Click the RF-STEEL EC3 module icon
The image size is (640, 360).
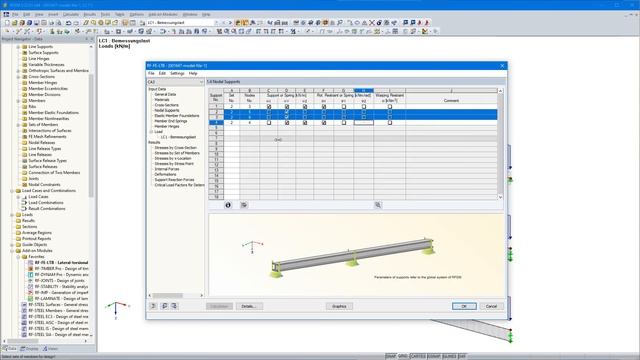click(24, 317)
